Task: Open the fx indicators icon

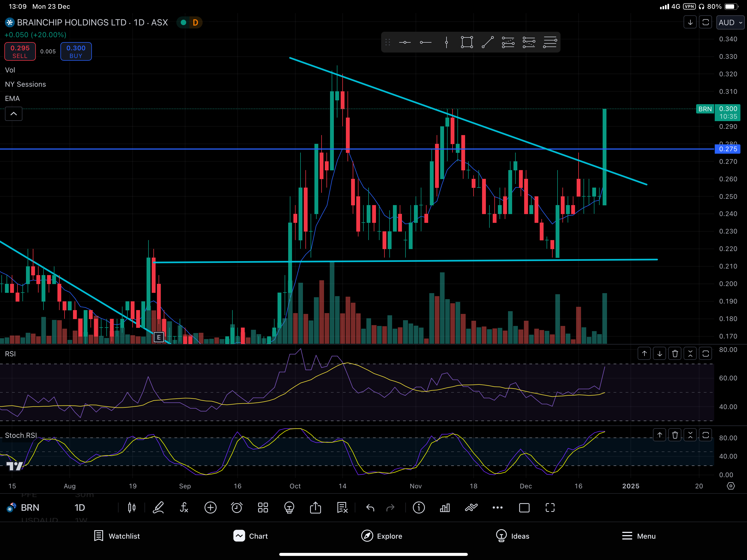Action: click(184, 508)
